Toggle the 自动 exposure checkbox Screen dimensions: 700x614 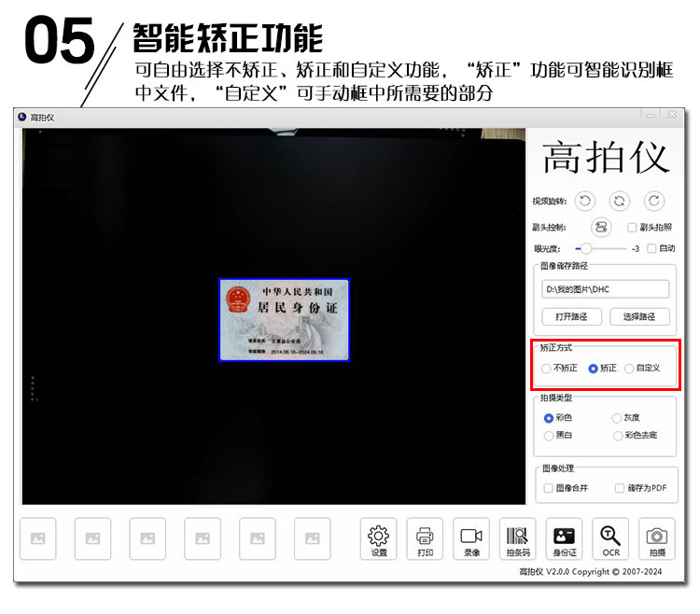(651, 248)
